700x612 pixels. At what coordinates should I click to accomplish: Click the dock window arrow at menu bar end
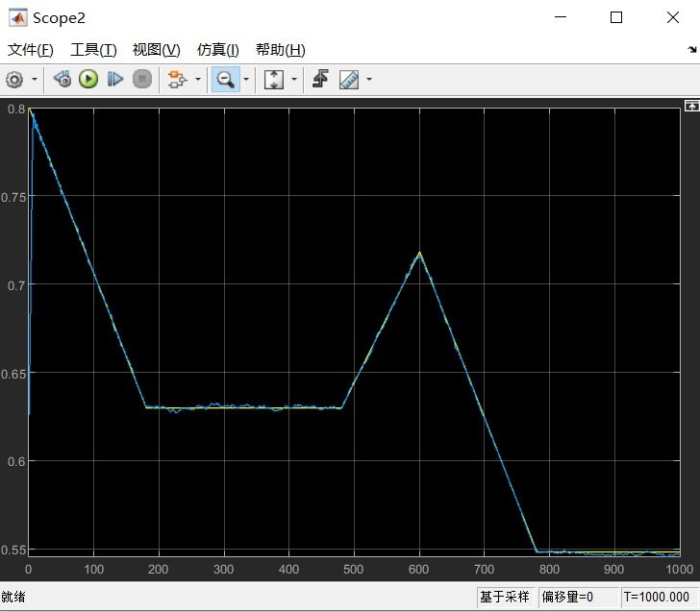tap(692, 50)
